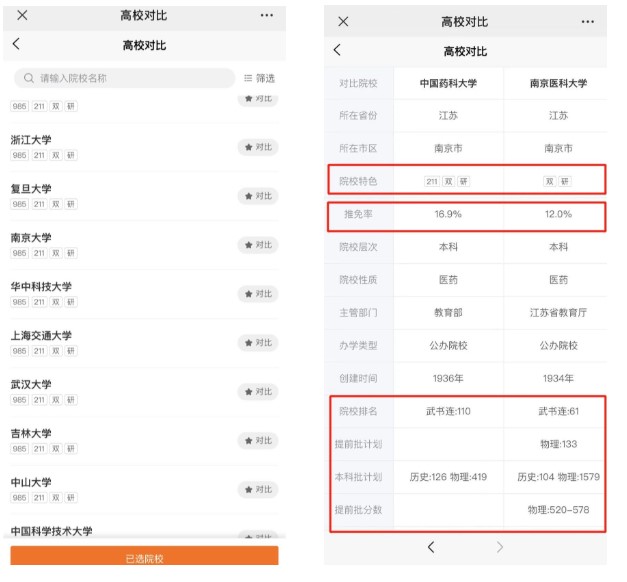Add 武汉大学 to comparison via 对比
Image resolution: width=627 pixels, height=582 pixels.
click(258, 392)
